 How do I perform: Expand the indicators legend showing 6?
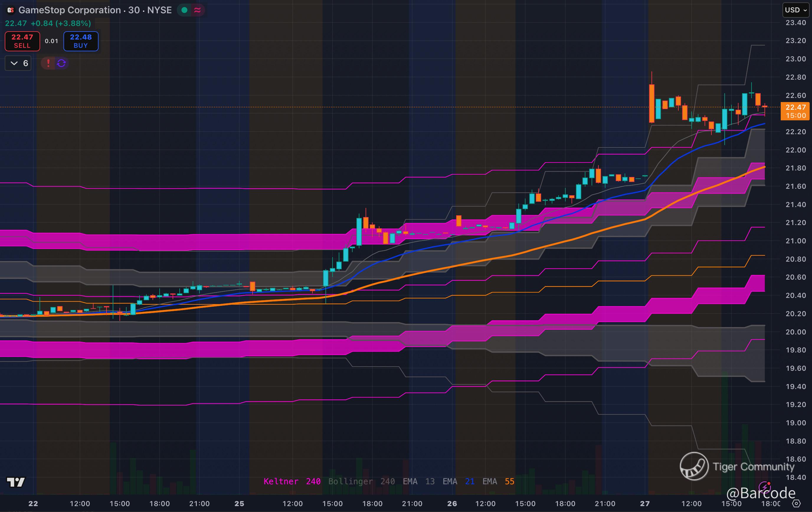tap(18, 63)
